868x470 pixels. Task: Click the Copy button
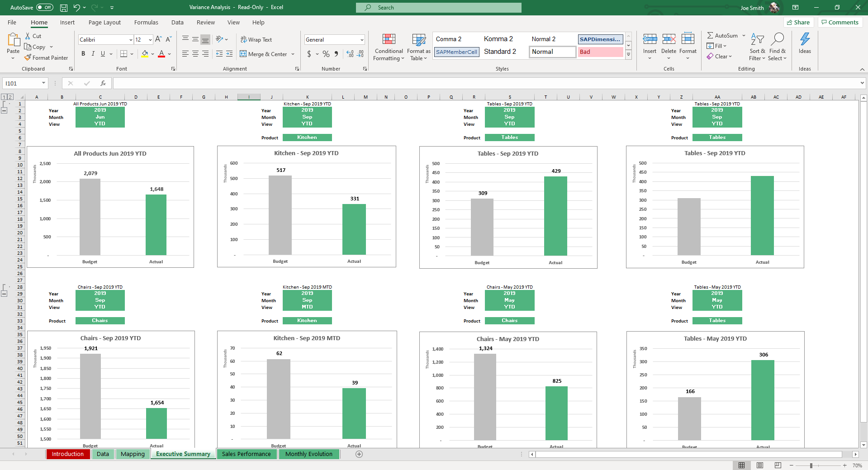coord(35,47)
